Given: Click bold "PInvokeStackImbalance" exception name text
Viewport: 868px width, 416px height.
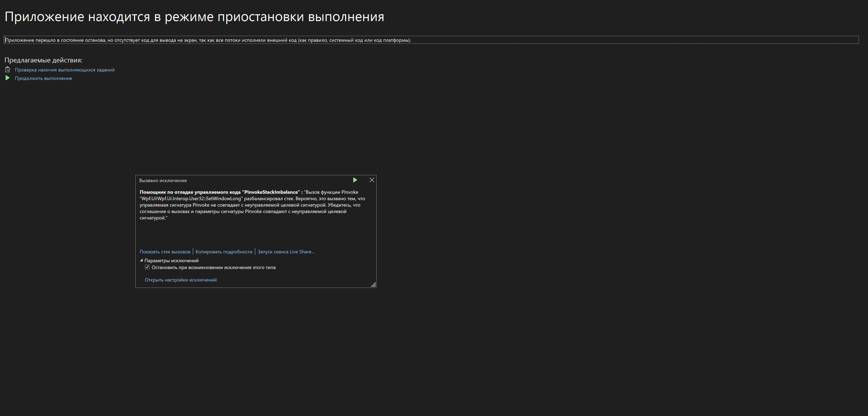Looking at the screenshot, I should (x=272, y=192).
